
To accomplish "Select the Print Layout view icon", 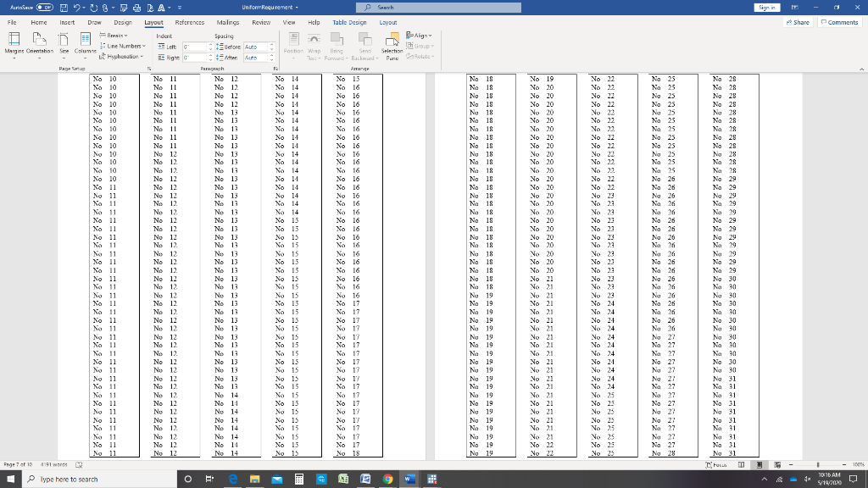I will coord(759,465).
